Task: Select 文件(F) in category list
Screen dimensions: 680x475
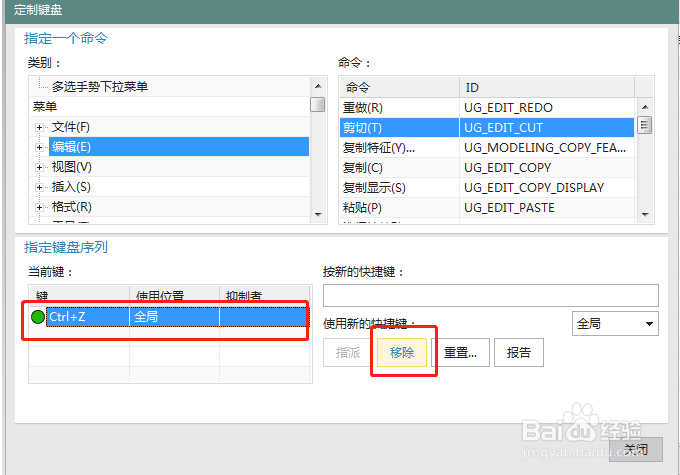Action: coord(71,127)
